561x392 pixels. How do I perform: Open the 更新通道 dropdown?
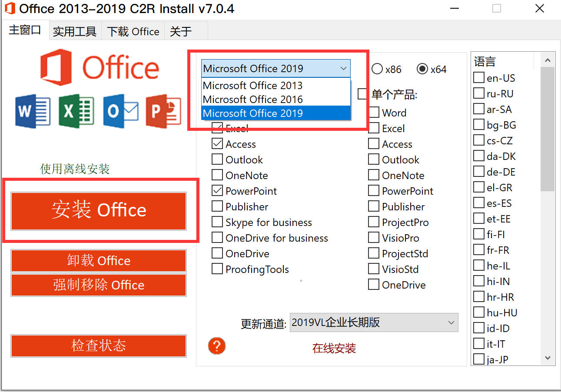(x=374, y=322)
